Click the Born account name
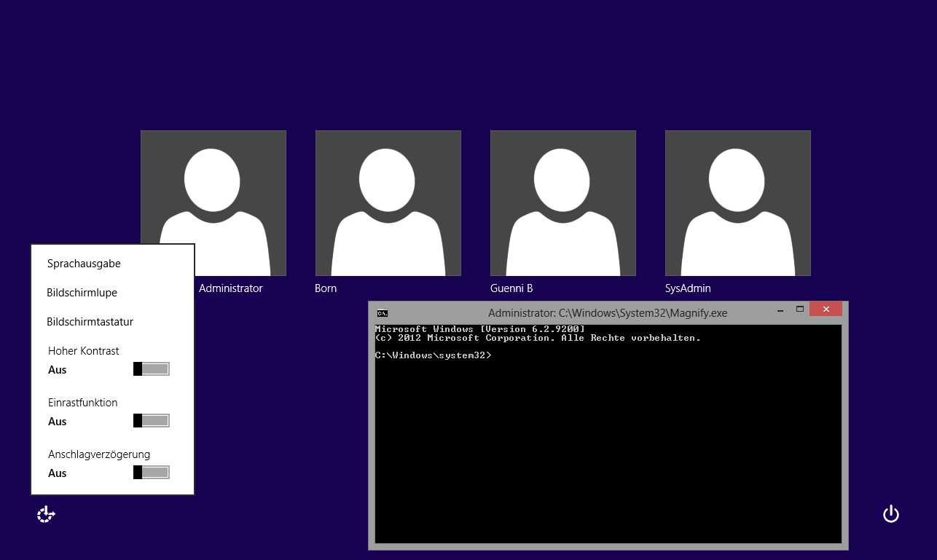The width and height of the screenshot is (937, 560). (x=326, y=288)
